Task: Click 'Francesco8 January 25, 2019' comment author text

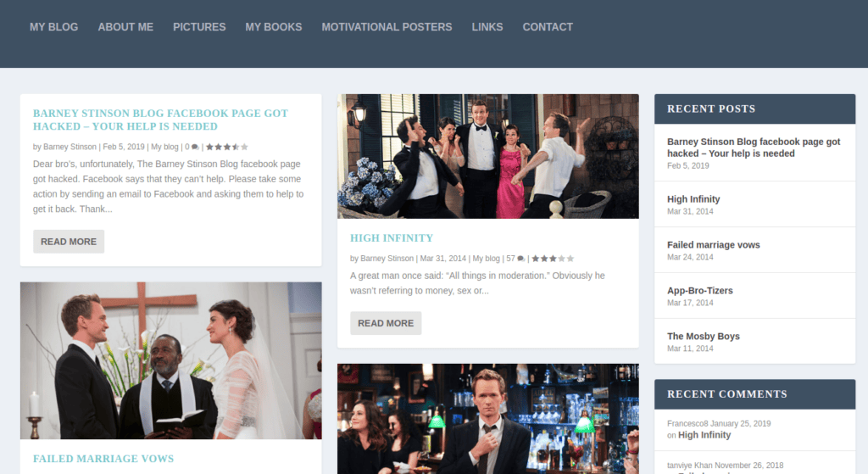Action: tap(719, 424)
